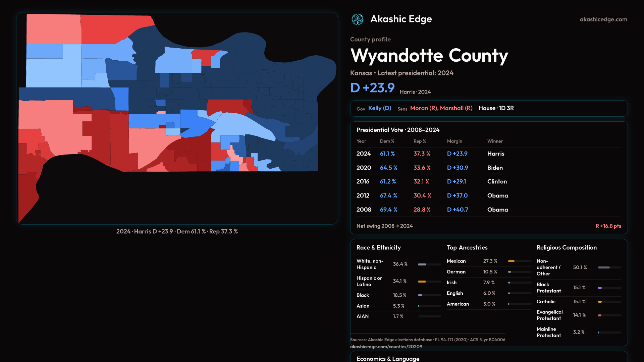Click the Religious Composition section heading

pyautogui.click(x=567, y=248)
